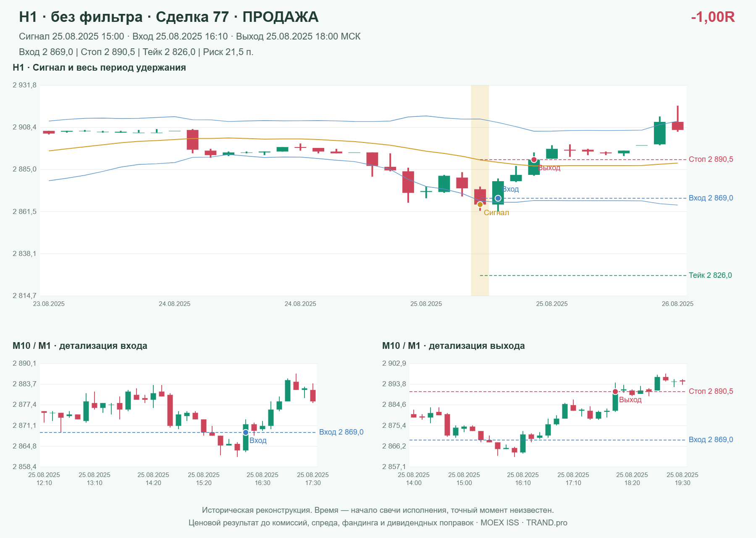Click the red Выход marker on H1 chart
Image resolution: width=756 pixels, height=538 pixels.
(x=534, y=160)
